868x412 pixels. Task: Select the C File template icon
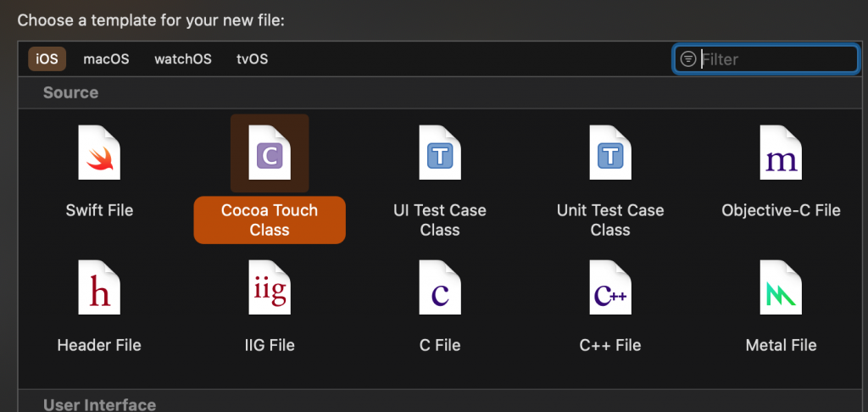tap(440, 288)
